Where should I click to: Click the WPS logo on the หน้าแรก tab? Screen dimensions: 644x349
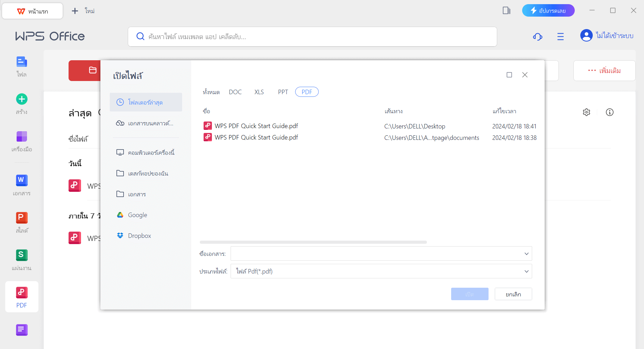pyautogui.click(x=21, y=11)
